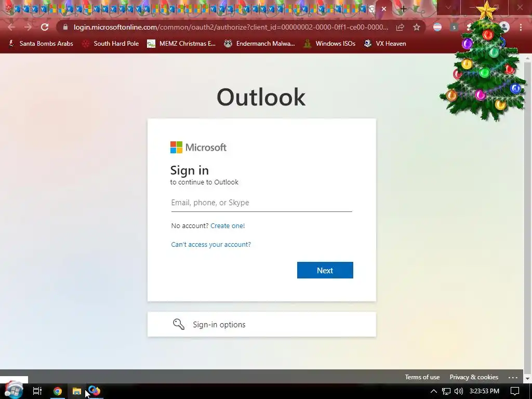Open volume control tray icon
This screenshot has height=399, width=532.
459,391
